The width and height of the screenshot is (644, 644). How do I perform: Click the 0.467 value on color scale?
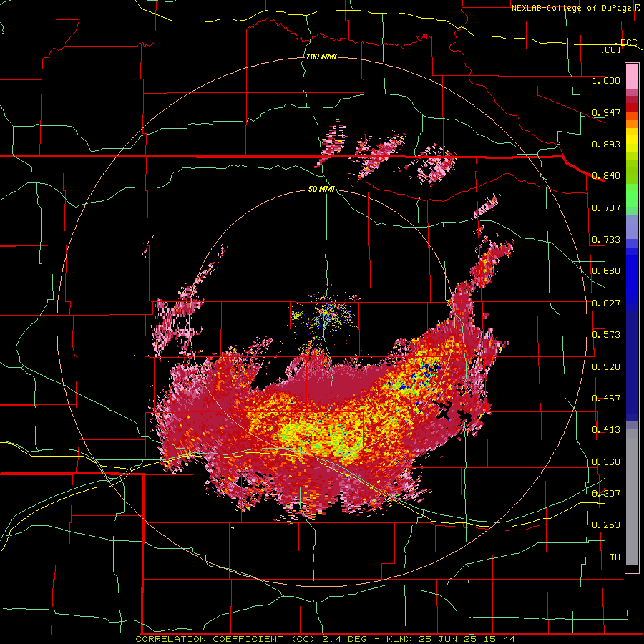(606, 399)
